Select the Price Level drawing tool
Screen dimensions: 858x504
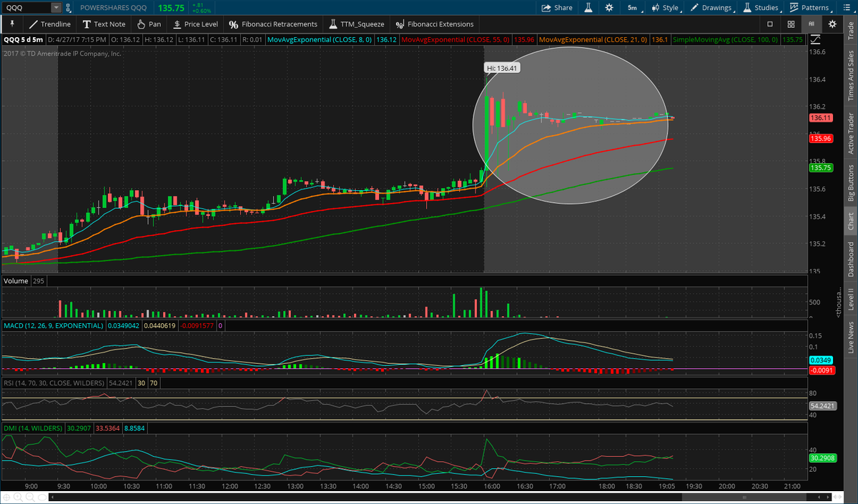coord(196,24)
